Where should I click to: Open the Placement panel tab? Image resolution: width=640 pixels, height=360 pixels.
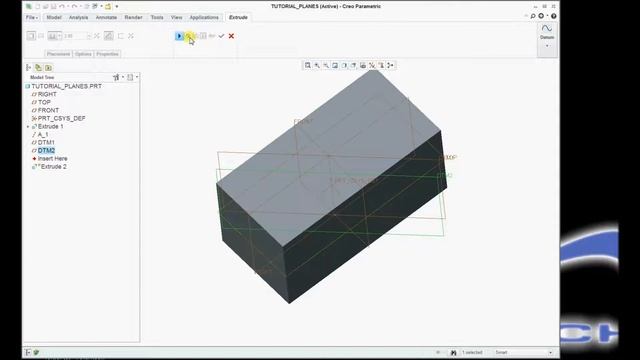pos(58,54)
